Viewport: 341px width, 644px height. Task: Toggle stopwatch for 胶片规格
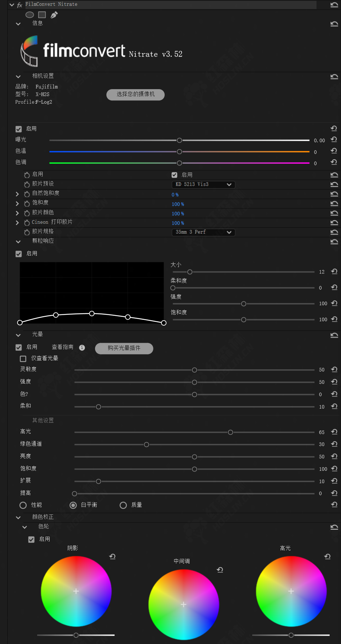point(27,232)
